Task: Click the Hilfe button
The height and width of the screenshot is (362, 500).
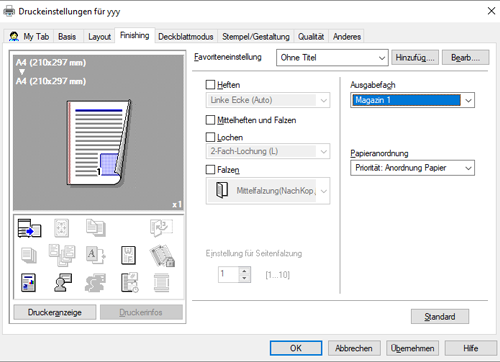Action: click(x=471, y=348)
